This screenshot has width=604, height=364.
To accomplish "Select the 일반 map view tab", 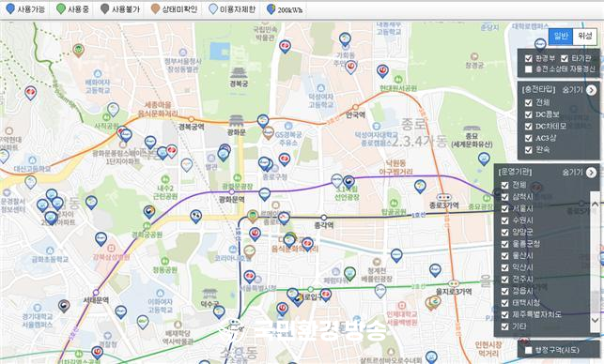I will [561, 37].
